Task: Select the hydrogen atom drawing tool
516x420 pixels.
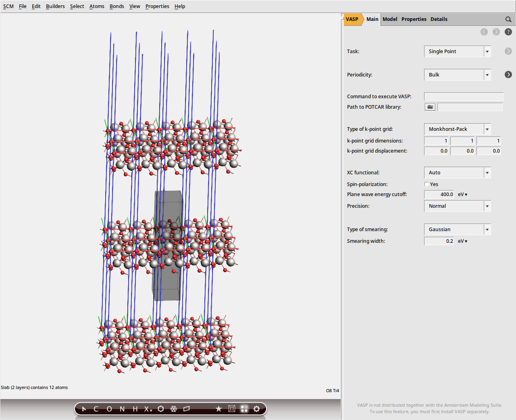Action: tap(135, 409)
